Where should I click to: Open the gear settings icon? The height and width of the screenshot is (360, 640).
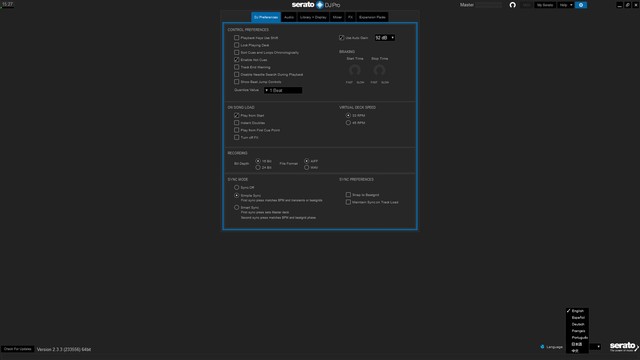(x=581, y=5)
